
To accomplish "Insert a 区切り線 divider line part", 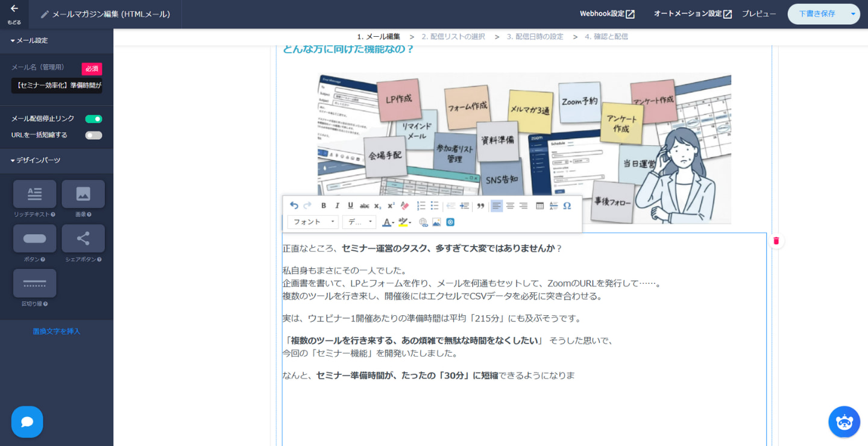I will 34,283.
